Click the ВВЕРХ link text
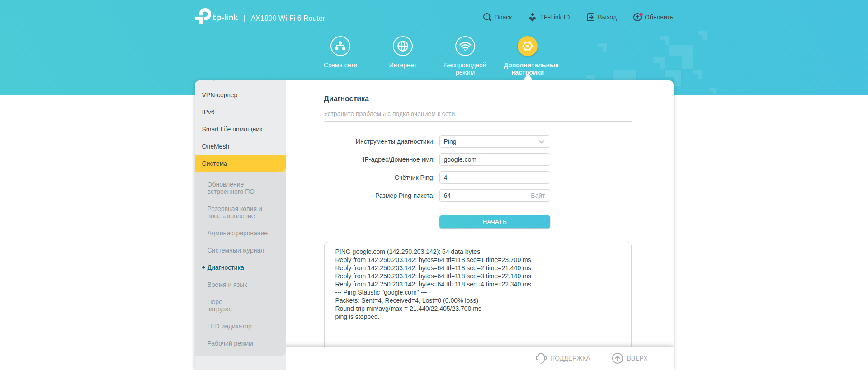The height and width of the screenshot is (370, 868). (x=637, y=358)
